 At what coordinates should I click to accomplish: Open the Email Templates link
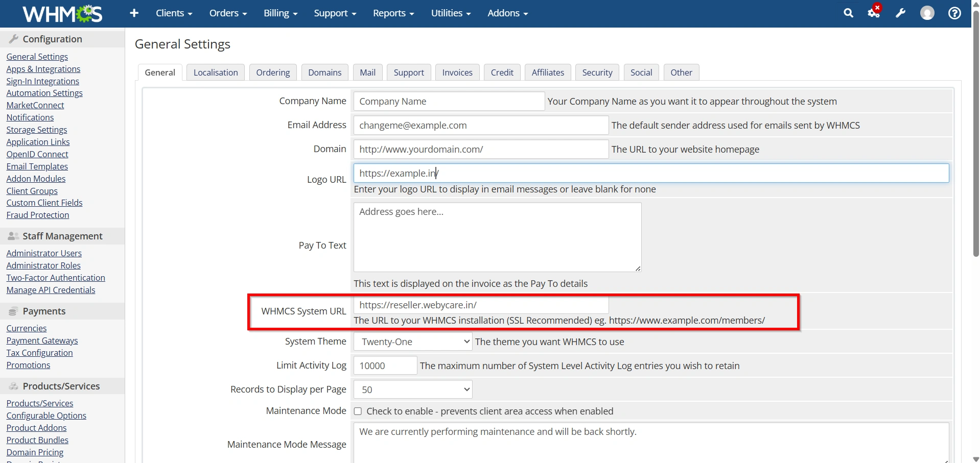pos(37,166)
